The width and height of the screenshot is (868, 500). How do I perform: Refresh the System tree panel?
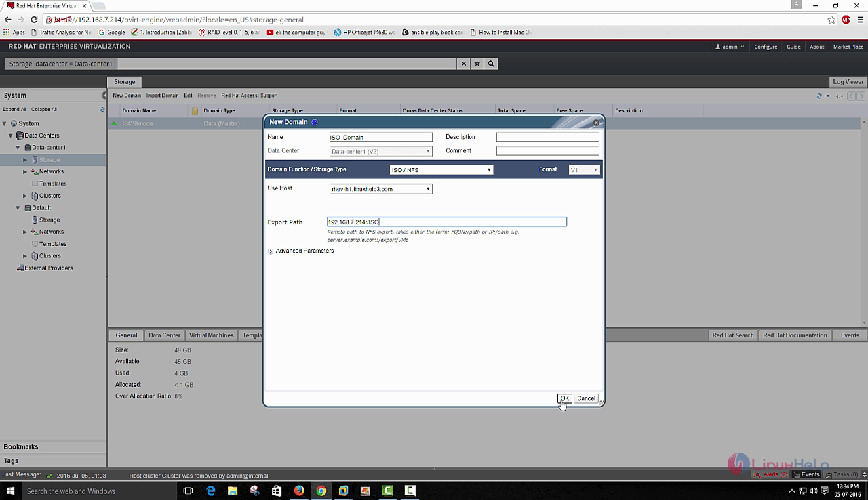(102, 109)
